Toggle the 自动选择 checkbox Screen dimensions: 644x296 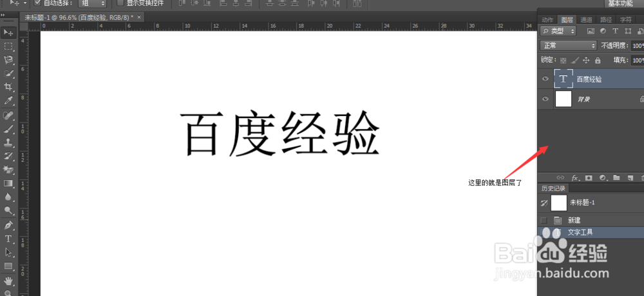coord(38,3)
